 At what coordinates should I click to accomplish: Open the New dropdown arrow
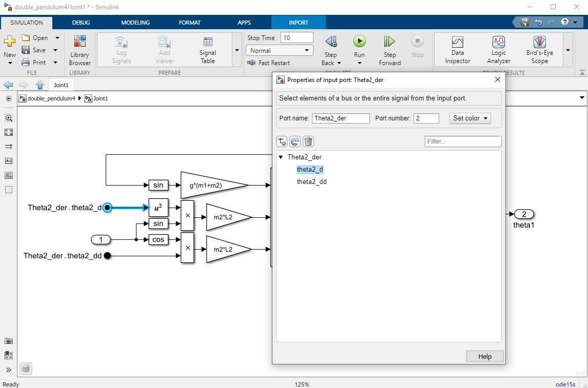pos(10,63)
